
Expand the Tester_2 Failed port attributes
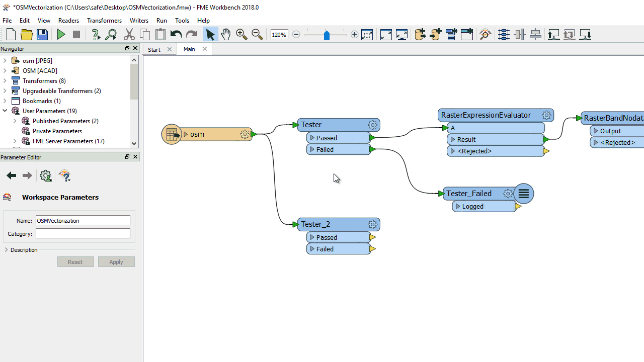coord(312,249)
